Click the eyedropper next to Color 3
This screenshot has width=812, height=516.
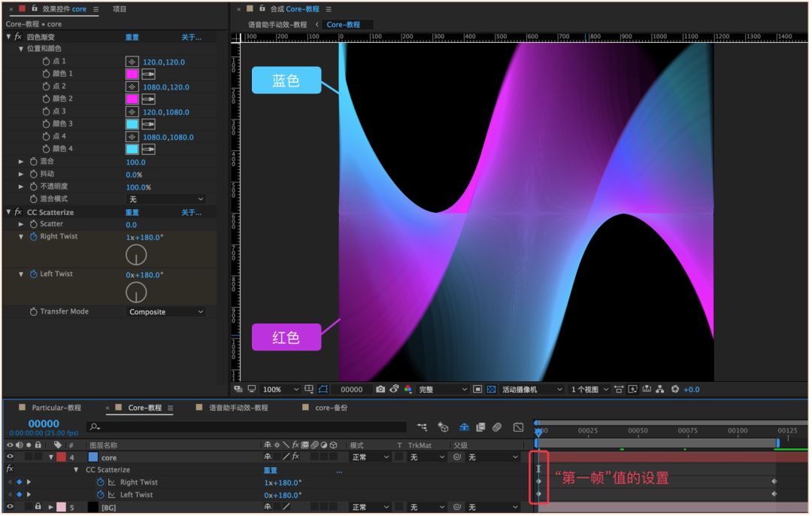pyautogui.click(x=149, y=124)
